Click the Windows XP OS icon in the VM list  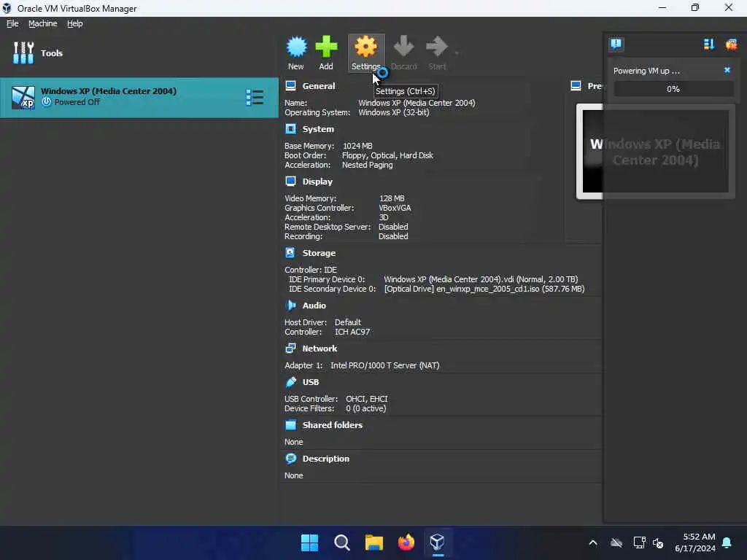pyautogui.click(x=23, y=98)
